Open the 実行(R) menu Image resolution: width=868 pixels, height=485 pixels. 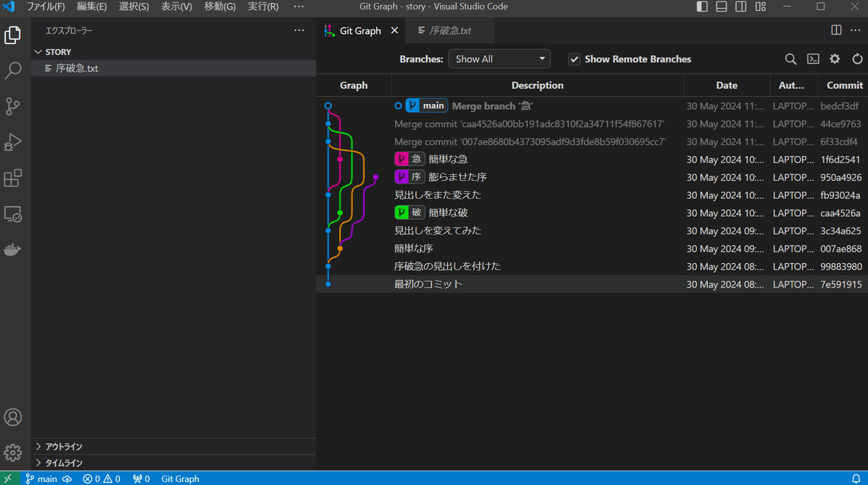click(x=263, y=7)
